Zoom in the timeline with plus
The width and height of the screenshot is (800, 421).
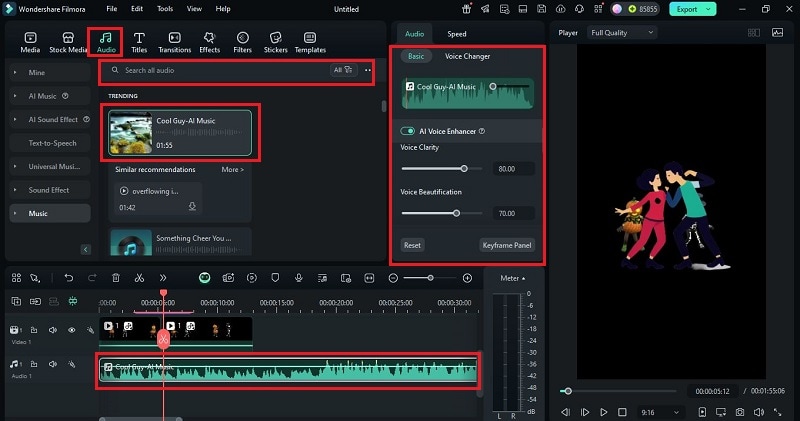(467, 278)
